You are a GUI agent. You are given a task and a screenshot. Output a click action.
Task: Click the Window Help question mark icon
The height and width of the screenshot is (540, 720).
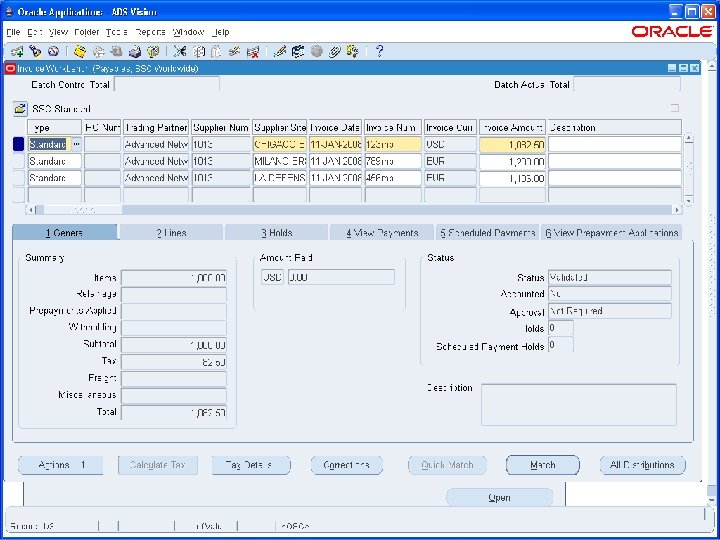[379, 51]
